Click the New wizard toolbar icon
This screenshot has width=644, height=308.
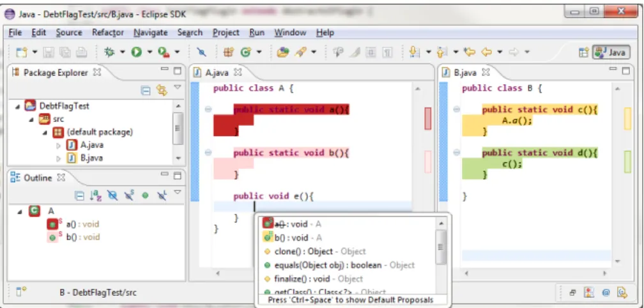click(x=21, y=52)
